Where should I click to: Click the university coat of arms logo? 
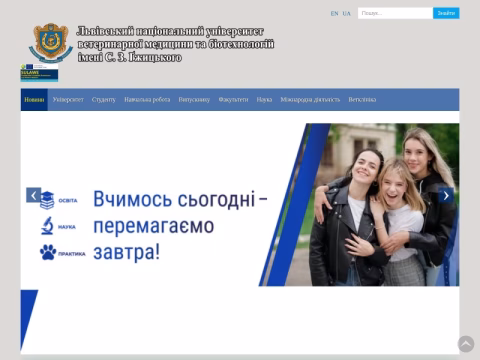(x=51, y=43)
